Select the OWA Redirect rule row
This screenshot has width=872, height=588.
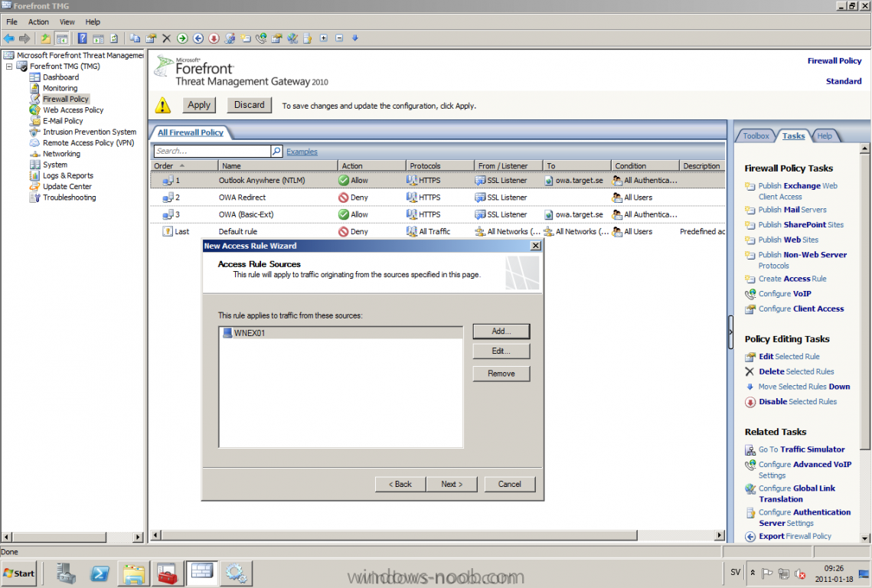tap(438, 198)
